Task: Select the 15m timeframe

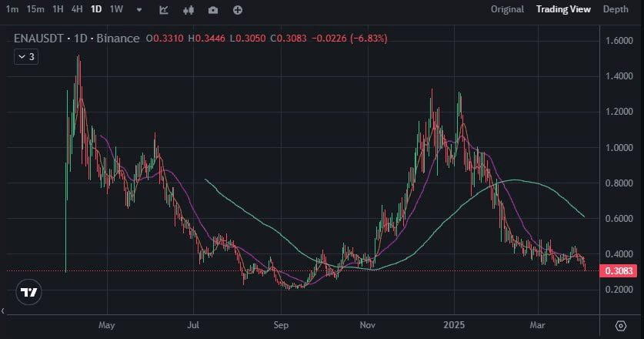Action: [35, 9]
